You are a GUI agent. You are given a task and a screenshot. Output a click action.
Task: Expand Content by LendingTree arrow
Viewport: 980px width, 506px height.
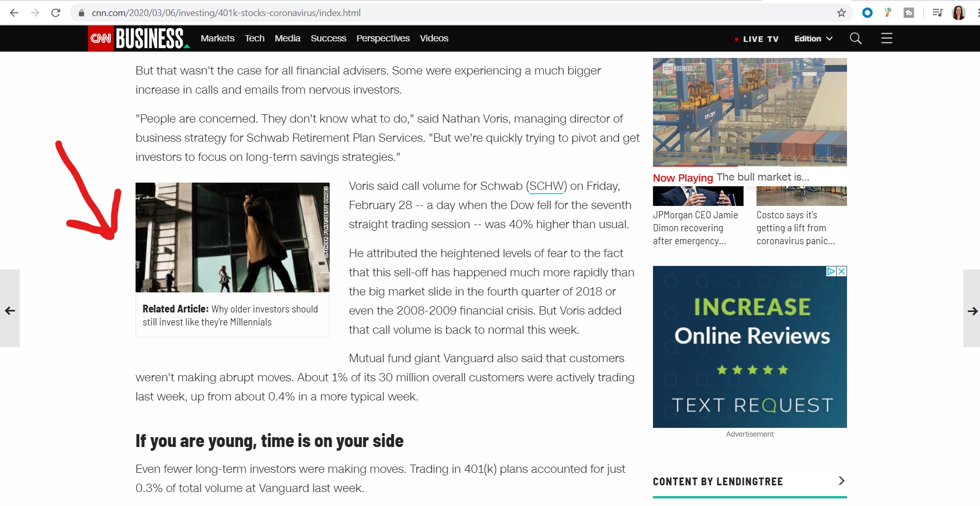(x=841, y=481)
